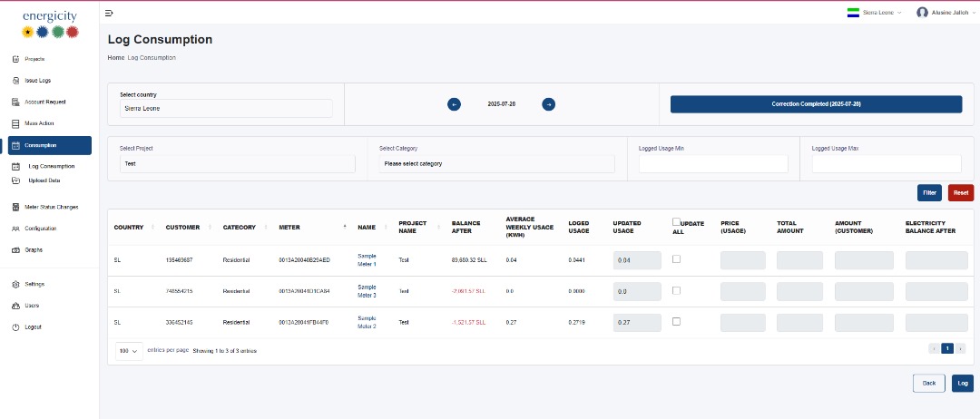Open Upload Data submenu item
980x419 pixels.
click(44, 180)
